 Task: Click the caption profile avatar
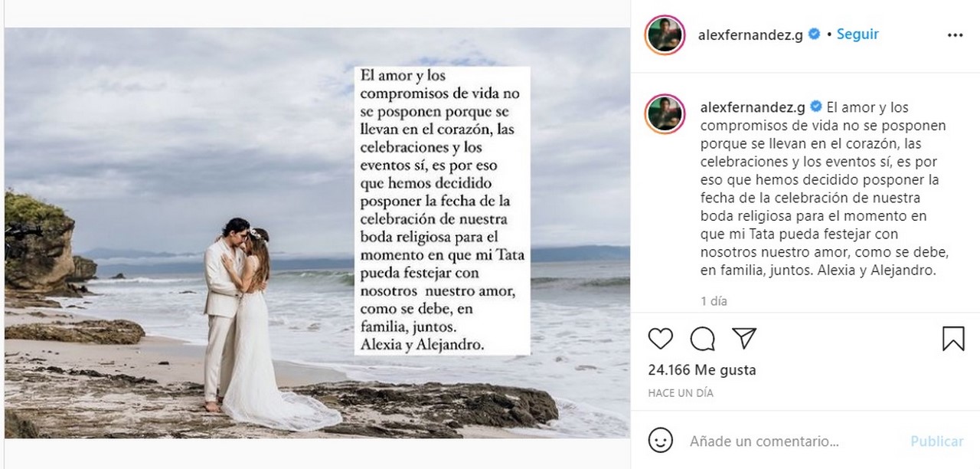click(665, 114)
